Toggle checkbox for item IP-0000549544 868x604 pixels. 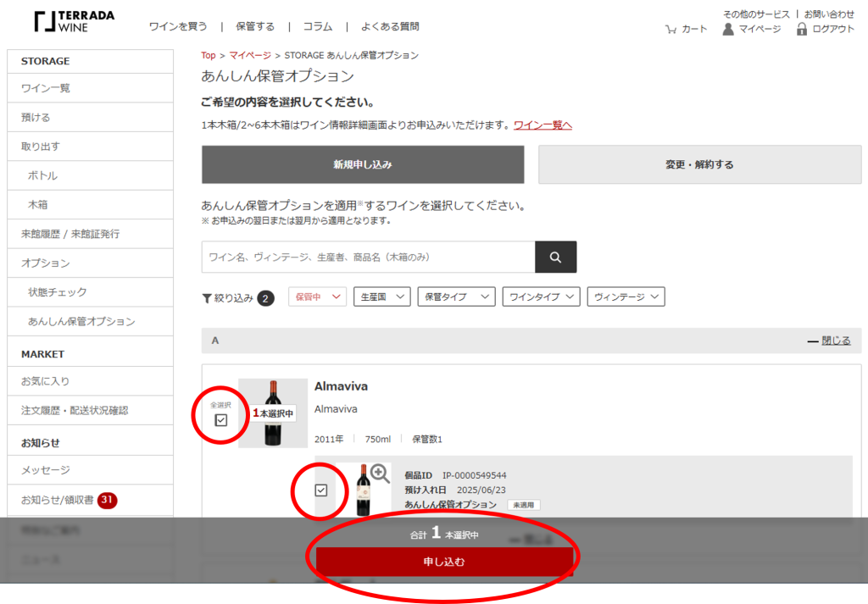pyautogui.click(x=321, y=490)
